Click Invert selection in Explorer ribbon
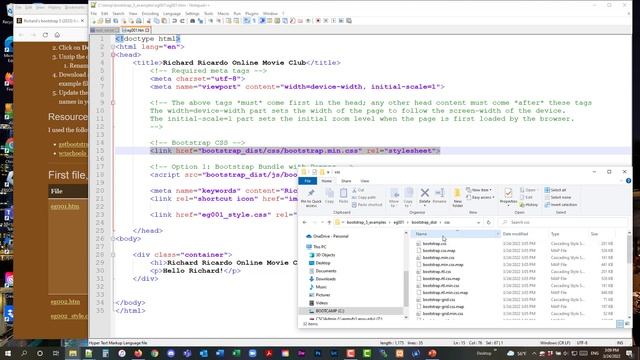Screen dimensions: 640x360 coord(561,205)
